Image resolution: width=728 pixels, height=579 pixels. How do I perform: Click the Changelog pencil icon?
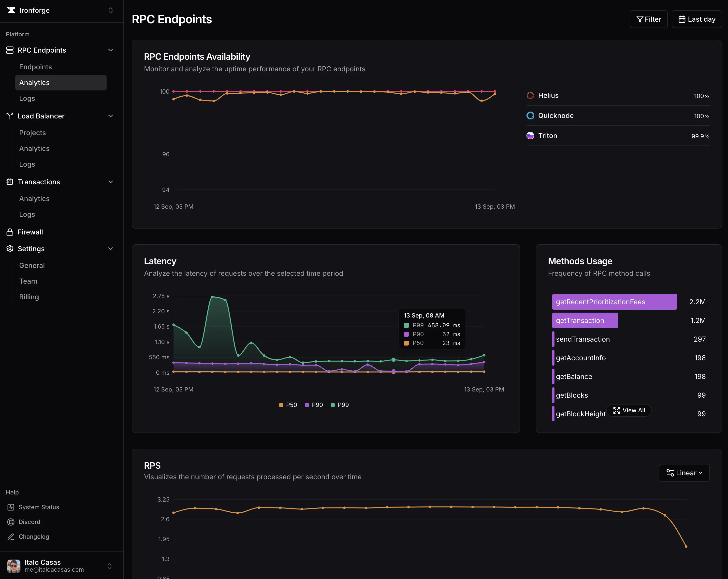click(11, 536)
